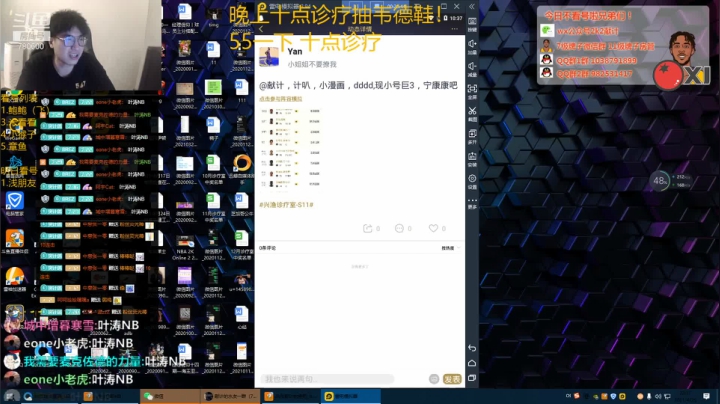Open the notification center on the taskbar
Image resolution: width=720 pixels, height=404 pixels.
[x=706, y=396]
